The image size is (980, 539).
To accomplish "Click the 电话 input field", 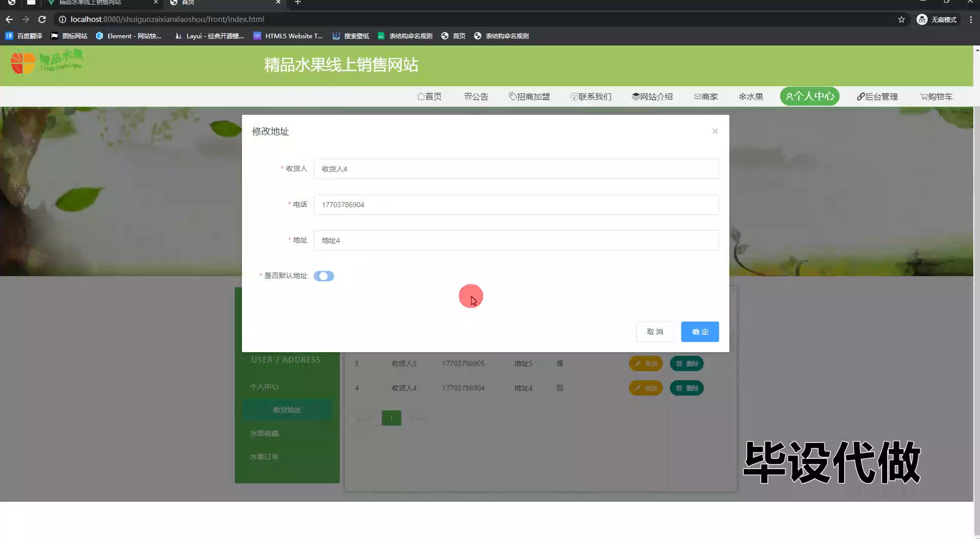I will point(516,205).
